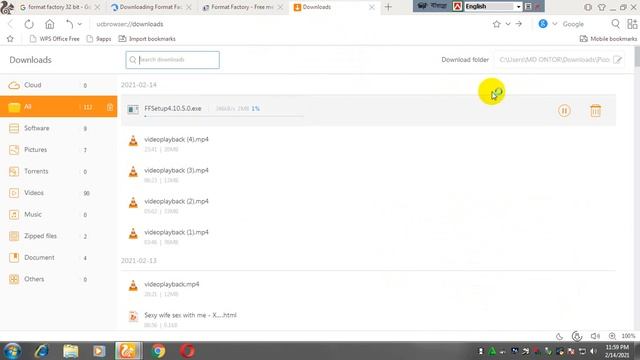Open Mobile bookmarks

coord(608,39)
